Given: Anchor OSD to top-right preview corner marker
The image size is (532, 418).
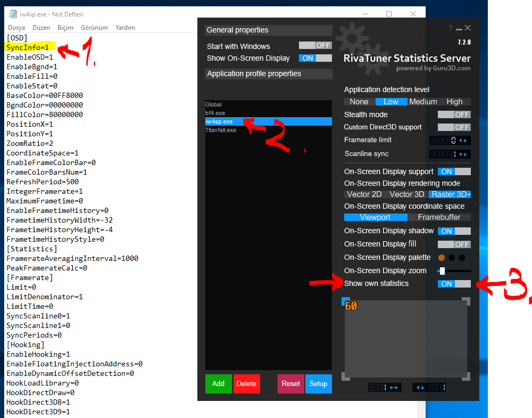Looking at the screenshot, I should [466, 301].
